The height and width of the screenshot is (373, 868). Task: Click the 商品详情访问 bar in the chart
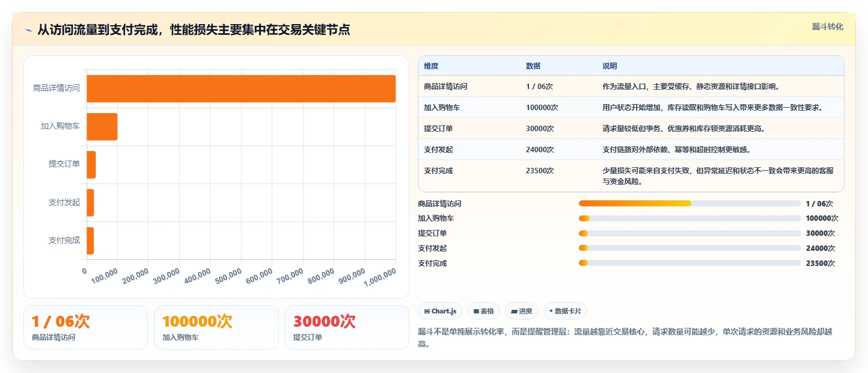[241, 89]
